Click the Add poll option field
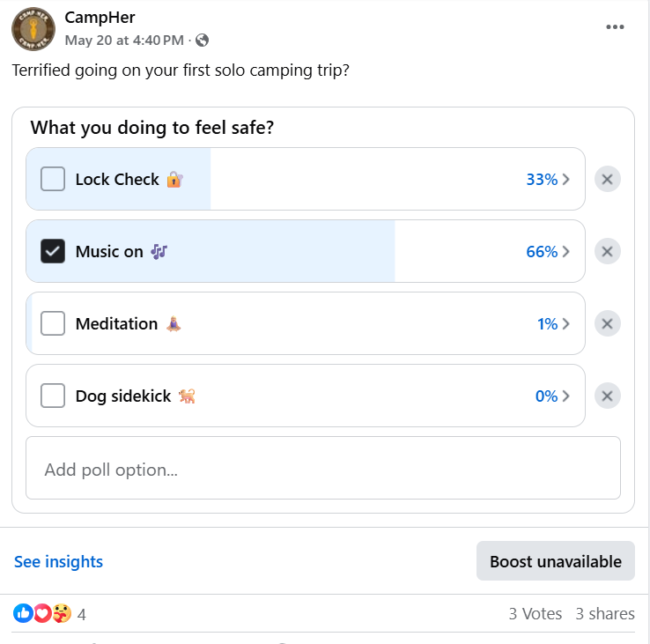 [322, 469]
